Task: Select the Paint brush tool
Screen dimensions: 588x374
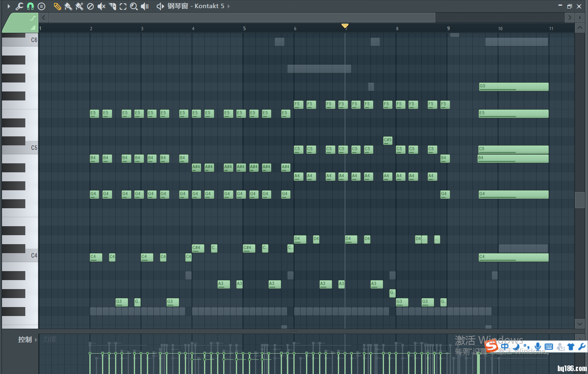Action: click(x=68, y=6)
